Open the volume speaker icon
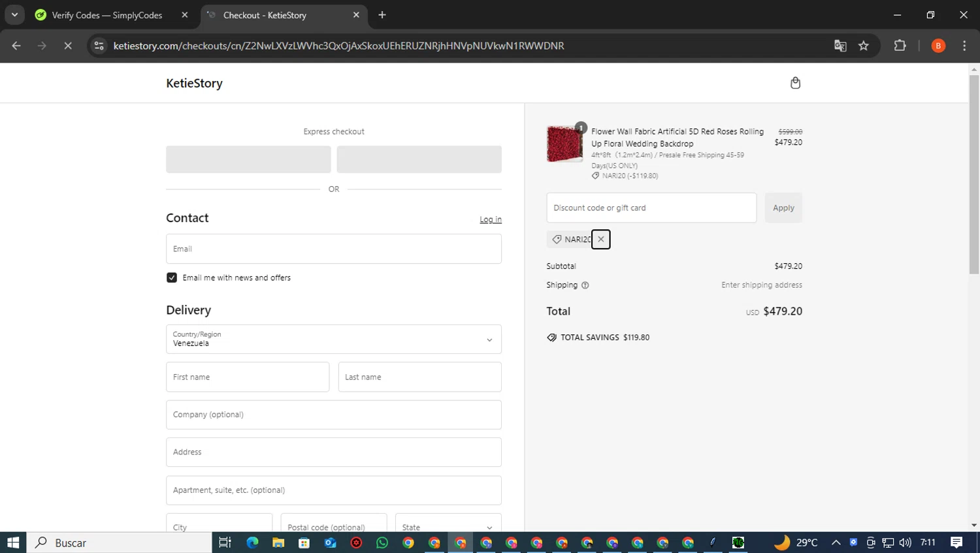 pyautogui.click(x=905, y=543)
